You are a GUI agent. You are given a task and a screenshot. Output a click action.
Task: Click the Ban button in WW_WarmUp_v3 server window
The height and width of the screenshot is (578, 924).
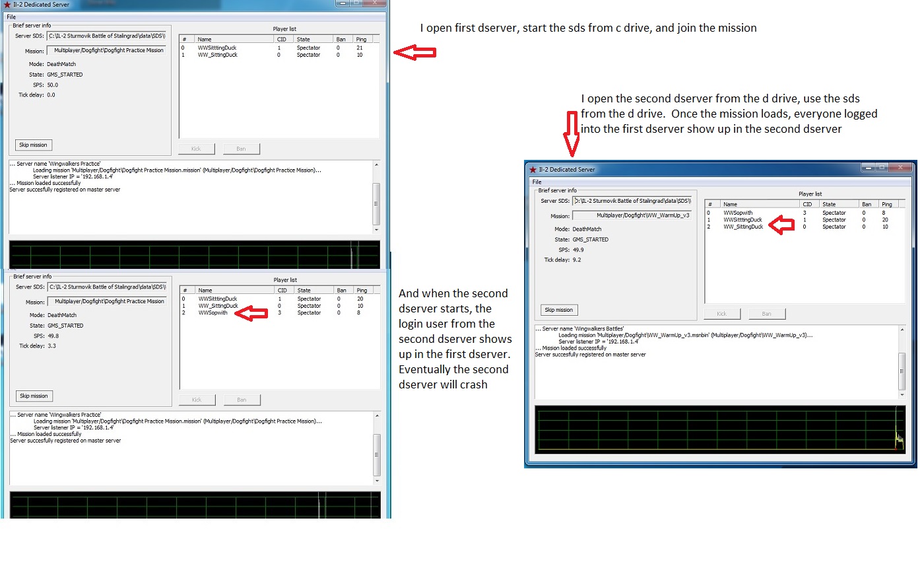click(767, 314)
